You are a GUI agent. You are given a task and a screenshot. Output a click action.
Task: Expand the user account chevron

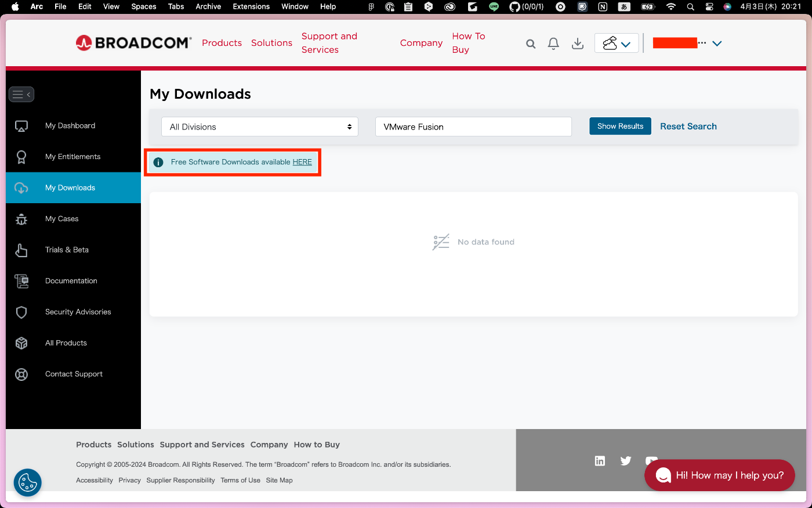pyautogui.click(x=717, y=44)
